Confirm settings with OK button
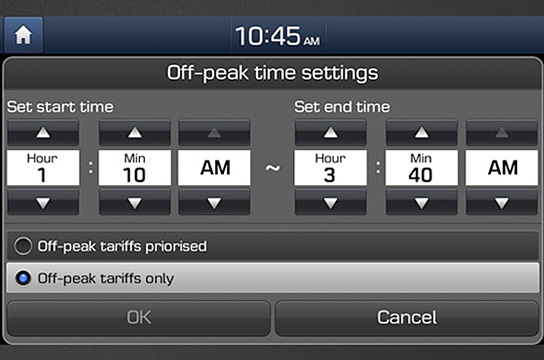This screenshot has width=544, height=360. (138, 318)
